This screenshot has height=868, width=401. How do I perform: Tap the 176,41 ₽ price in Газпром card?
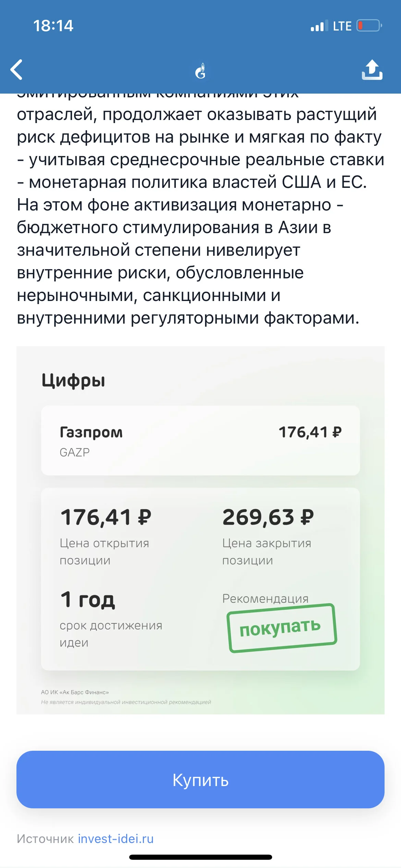pos(310,432)
